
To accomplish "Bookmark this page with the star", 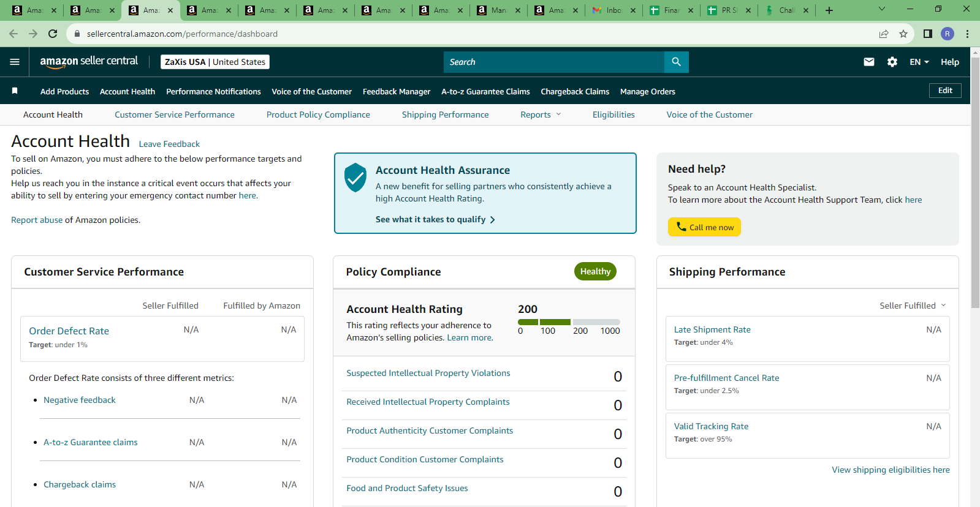I will pos(903,34).
